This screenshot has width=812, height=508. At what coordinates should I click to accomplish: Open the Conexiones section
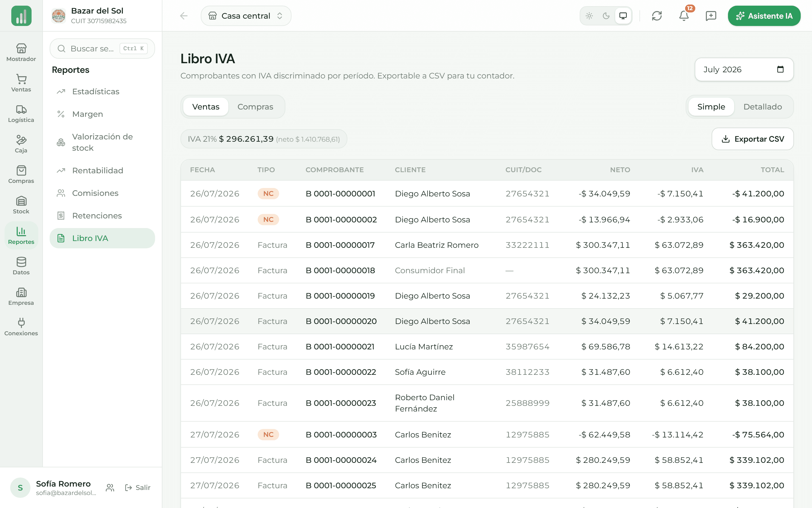click(21, 327)
